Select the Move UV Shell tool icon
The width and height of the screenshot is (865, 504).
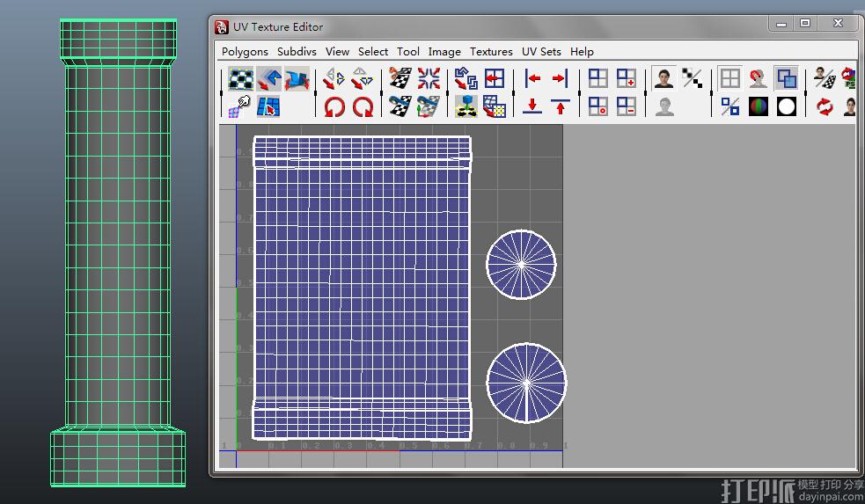269,79
